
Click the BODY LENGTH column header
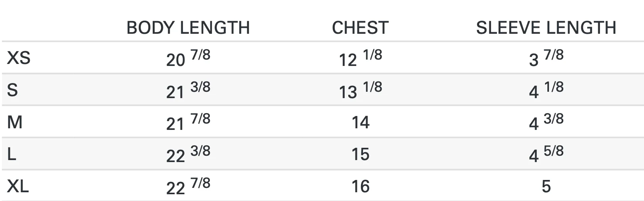(x=188, y=28)
